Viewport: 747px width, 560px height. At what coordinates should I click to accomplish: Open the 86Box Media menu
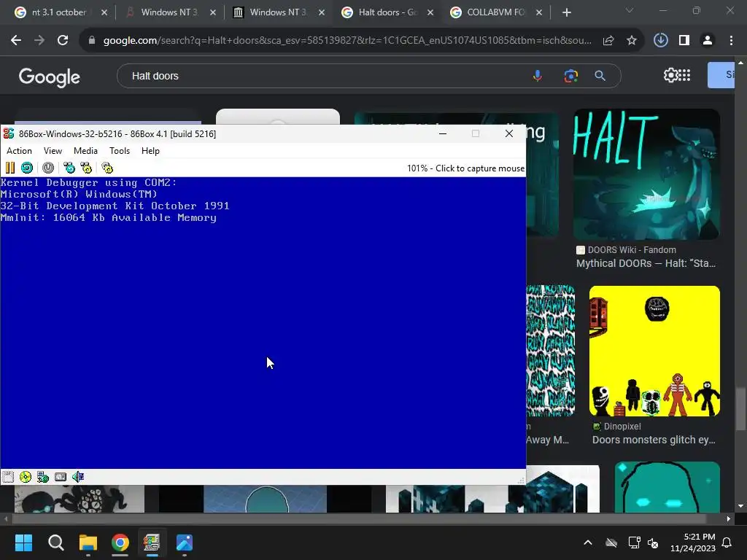[x=86, y=151]
